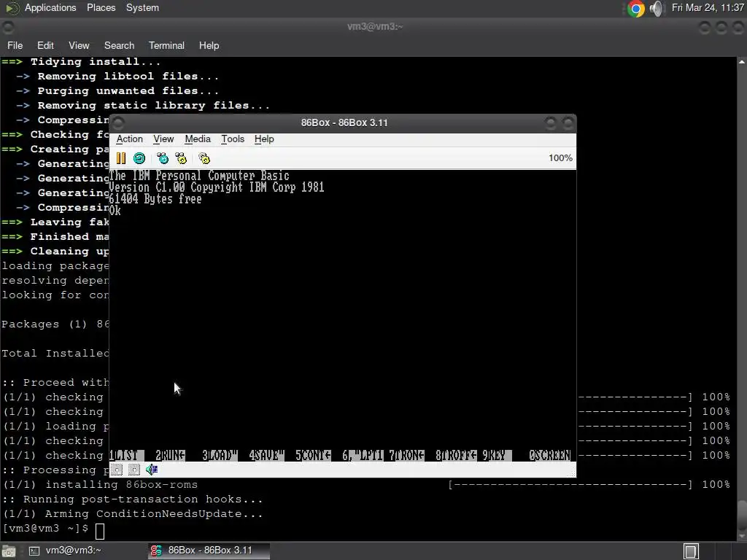Click the '61404 Bytes free' text in BASIC
Screen dimensions: 747x560
(x=155, y=199)
